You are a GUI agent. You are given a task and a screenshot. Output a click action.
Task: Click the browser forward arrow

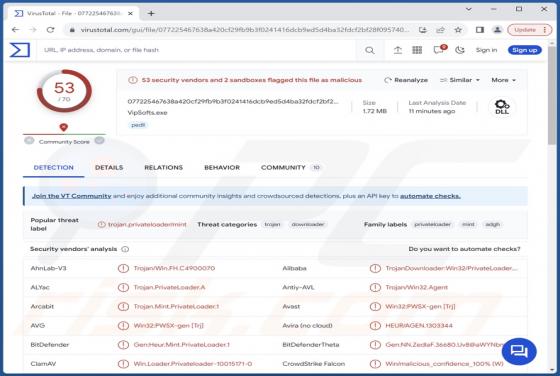tap(33, 30)
